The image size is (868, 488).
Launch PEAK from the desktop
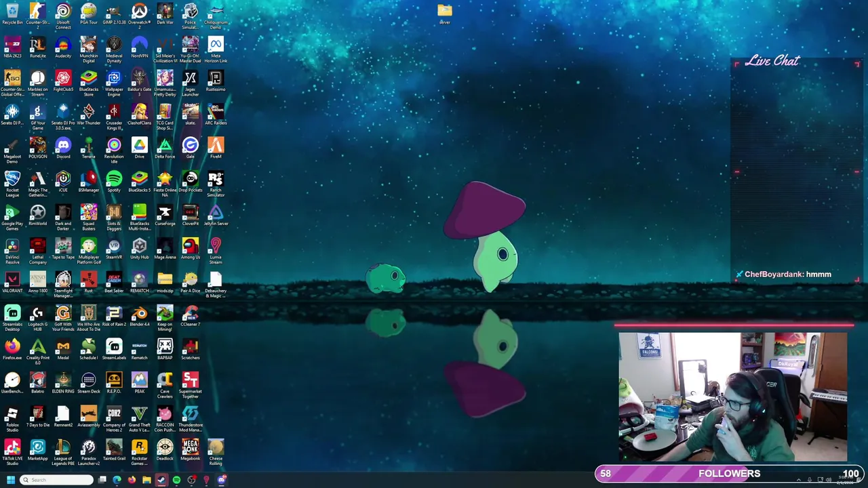(139, 383)
